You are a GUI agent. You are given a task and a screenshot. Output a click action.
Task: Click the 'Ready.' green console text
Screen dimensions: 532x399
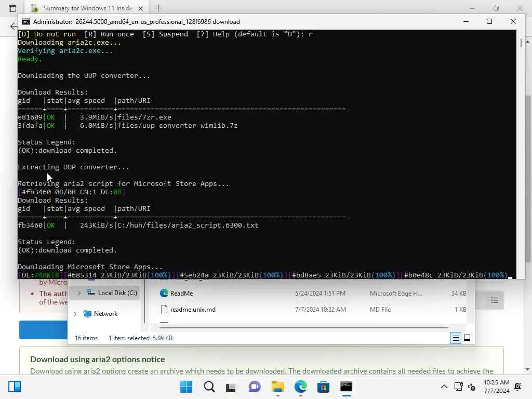pyautogui.click(x=30, y=59)
